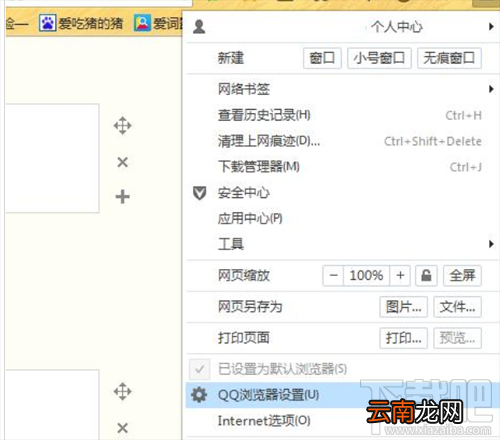Click the upper white tile thumbnail
The image size is (500, 440).
click(53, 158)
